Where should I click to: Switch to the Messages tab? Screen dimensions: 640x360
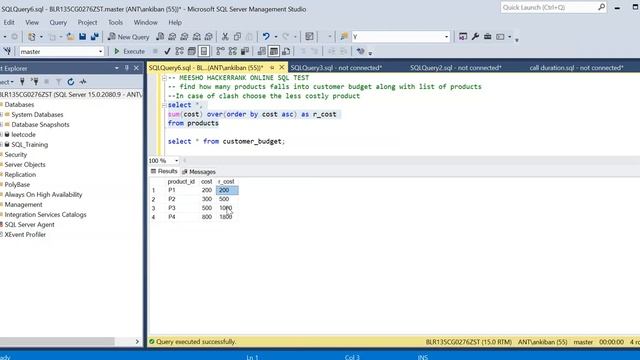(199, 172)
